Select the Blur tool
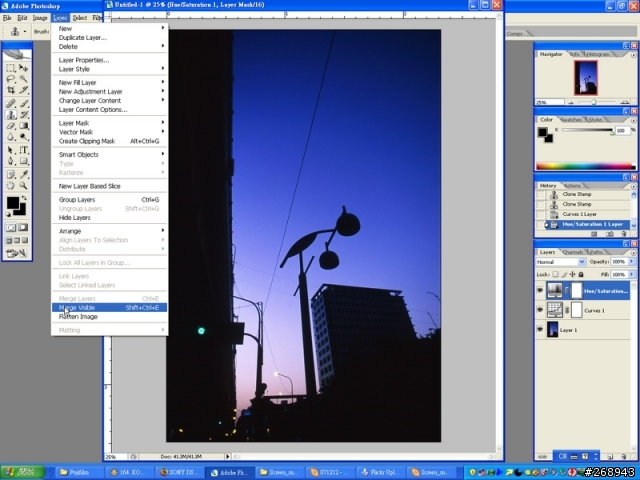 pyautogui.click(x=11, y=137)
